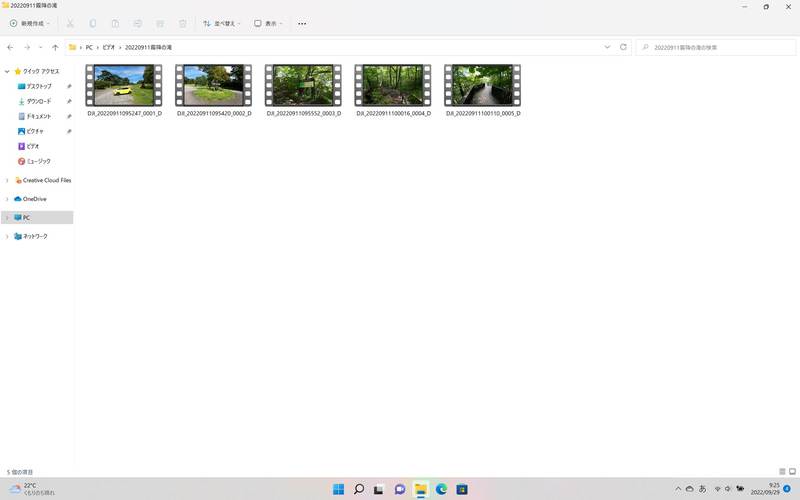The width and height of the screenshot is (800, 500).
Task: Expand the PC node
Action: pos(7,218)
